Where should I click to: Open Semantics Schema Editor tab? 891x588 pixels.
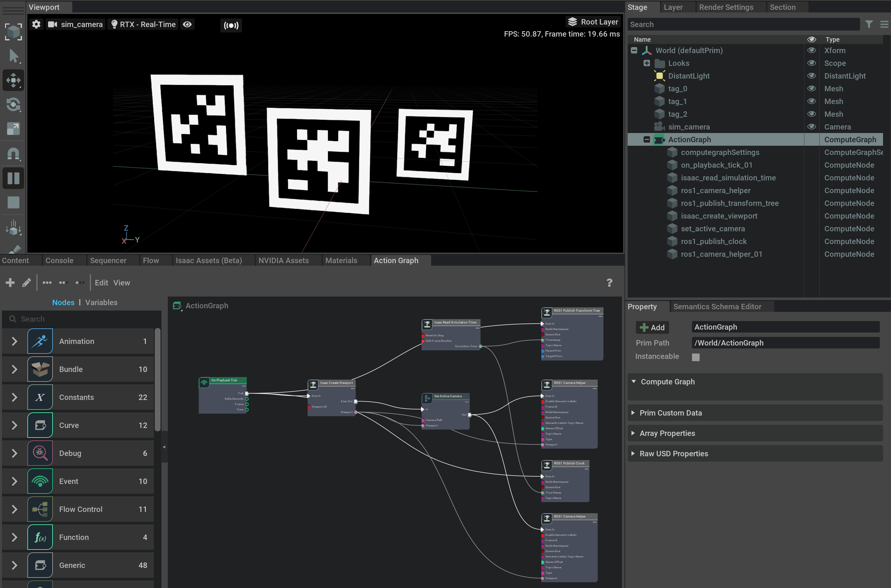tap(717, 306)
